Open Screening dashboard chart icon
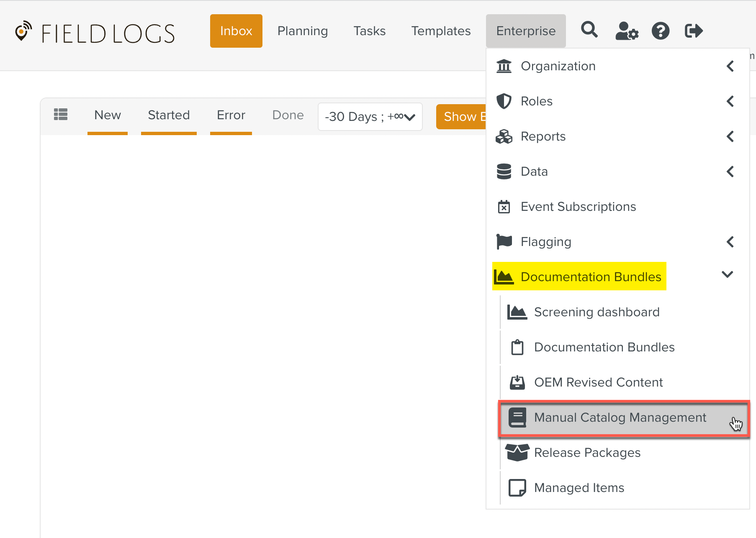Image resolution: width=756 pixels, height=538 pixels. (517, 312)
